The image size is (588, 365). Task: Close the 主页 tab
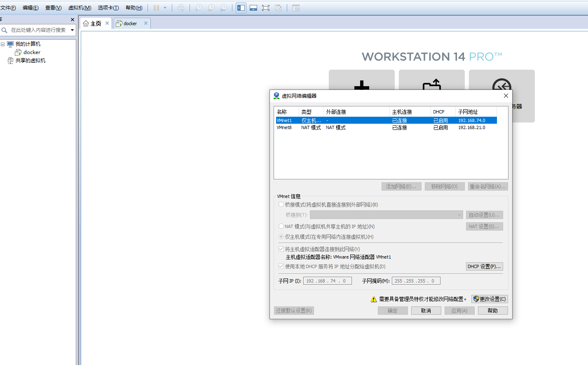(107, 23)
